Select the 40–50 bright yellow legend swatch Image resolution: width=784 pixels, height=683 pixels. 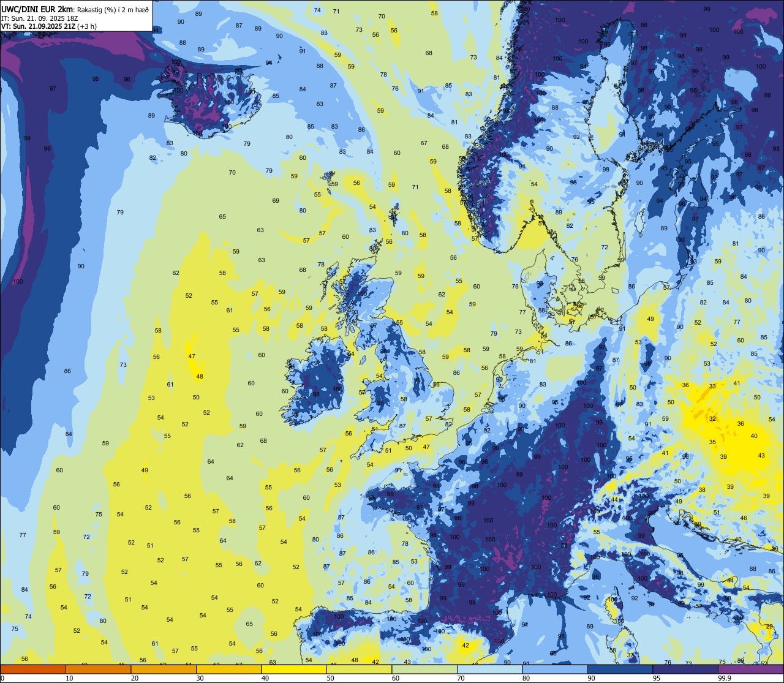pyautogui.click(x=294, y=670)
